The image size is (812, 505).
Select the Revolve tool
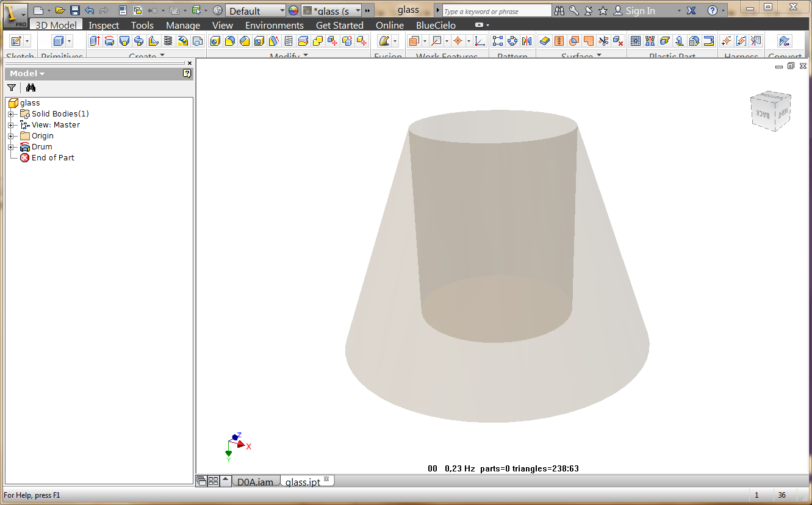(x=109, y=41)
